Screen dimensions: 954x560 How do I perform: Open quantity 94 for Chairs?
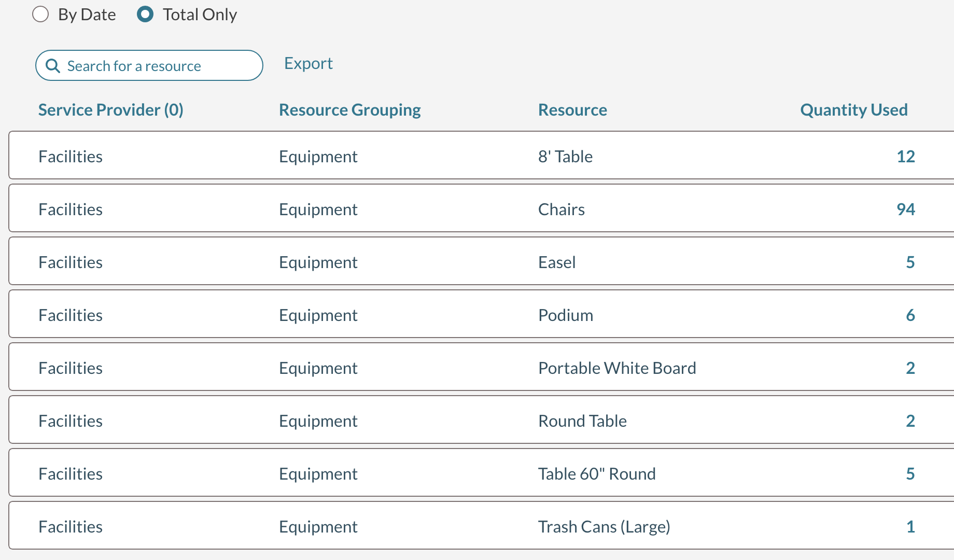tap(906, 209)
